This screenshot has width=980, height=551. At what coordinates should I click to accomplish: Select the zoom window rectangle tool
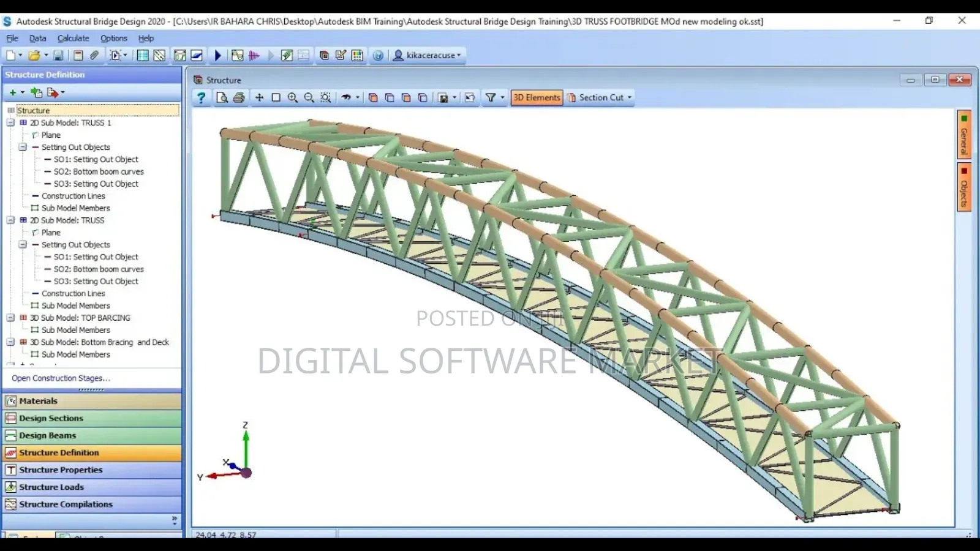coord(276,97)
